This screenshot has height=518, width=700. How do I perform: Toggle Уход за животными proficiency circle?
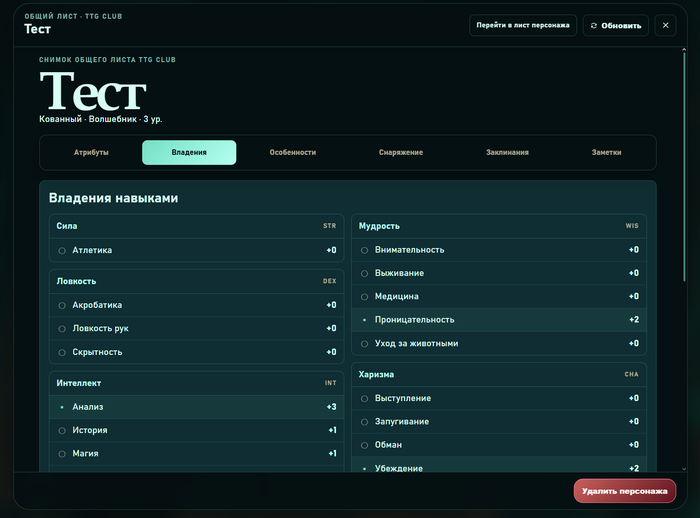click(364, 344)
